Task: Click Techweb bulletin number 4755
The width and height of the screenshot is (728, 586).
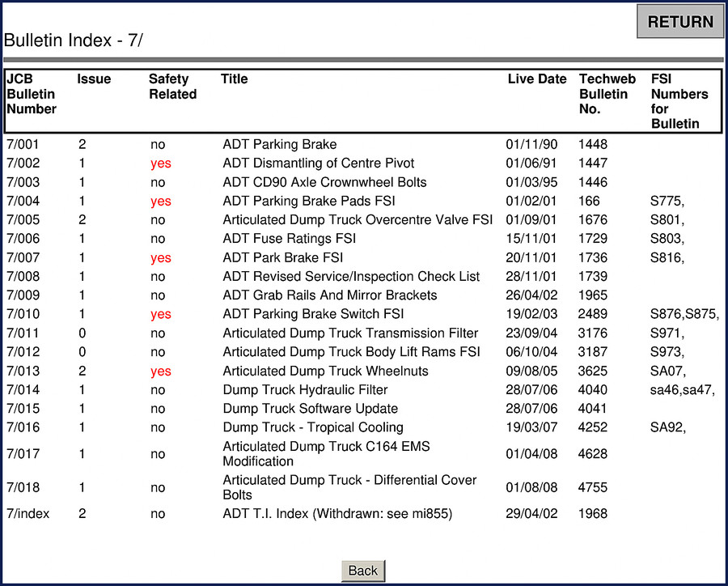Action: point(593,487)
